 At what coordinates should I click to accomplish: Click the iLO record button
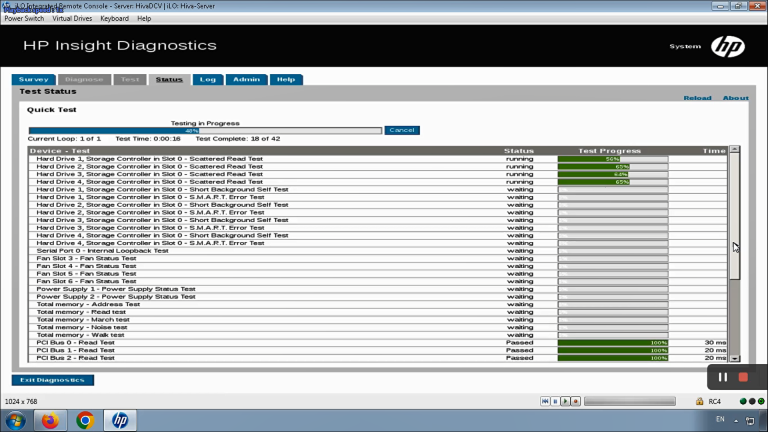[576, 401]
